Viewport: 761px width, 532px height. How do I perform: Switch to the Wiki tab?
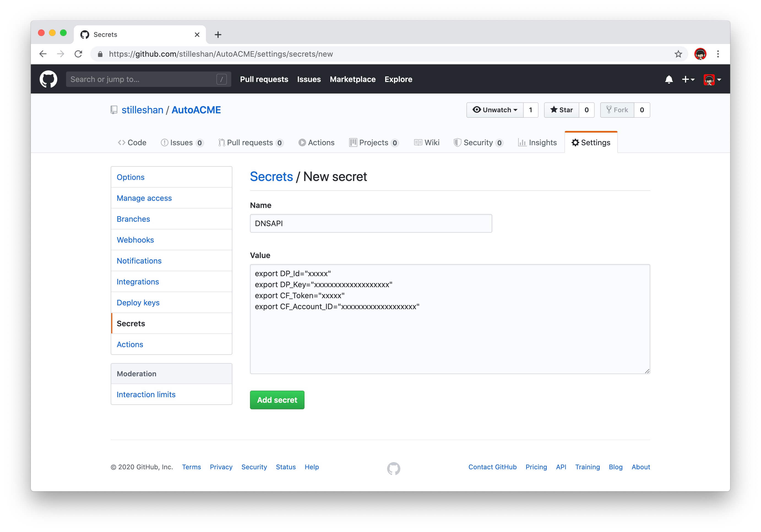coord(426,143)
